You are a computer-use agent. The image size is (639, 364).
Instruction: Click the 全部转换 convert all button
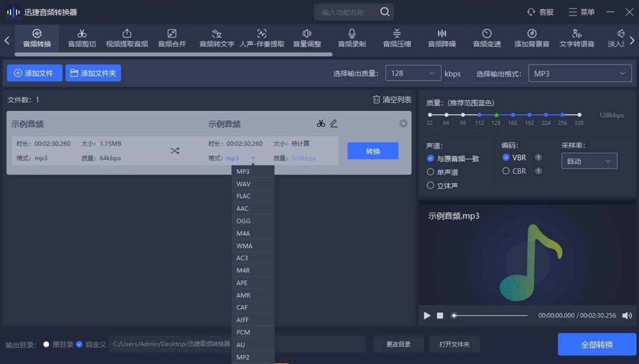(597, 344)
